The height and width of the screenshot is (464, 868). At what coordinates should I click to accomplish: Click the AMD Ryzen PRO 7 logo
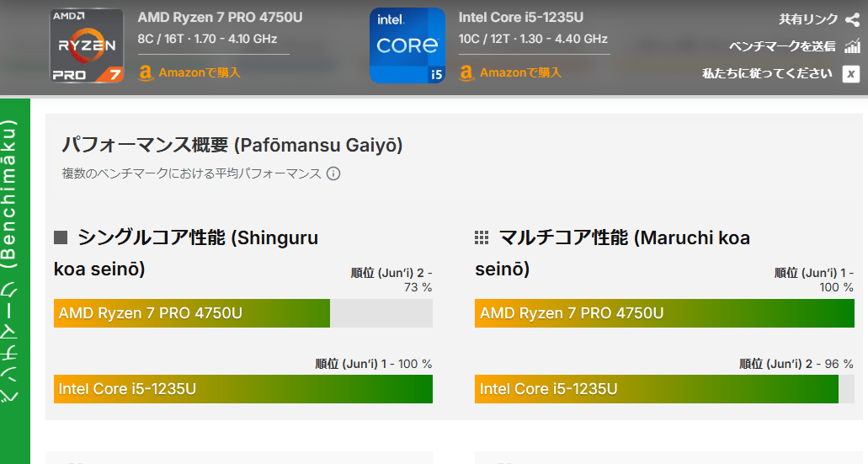[87, 45]
